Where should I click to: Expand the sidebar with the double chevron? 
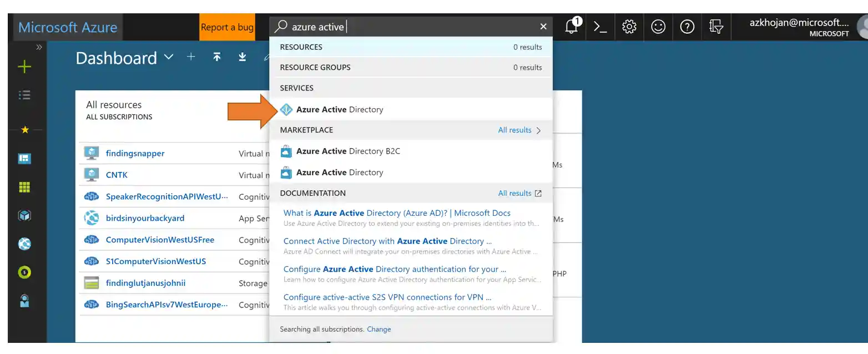[x=38, y=47]
